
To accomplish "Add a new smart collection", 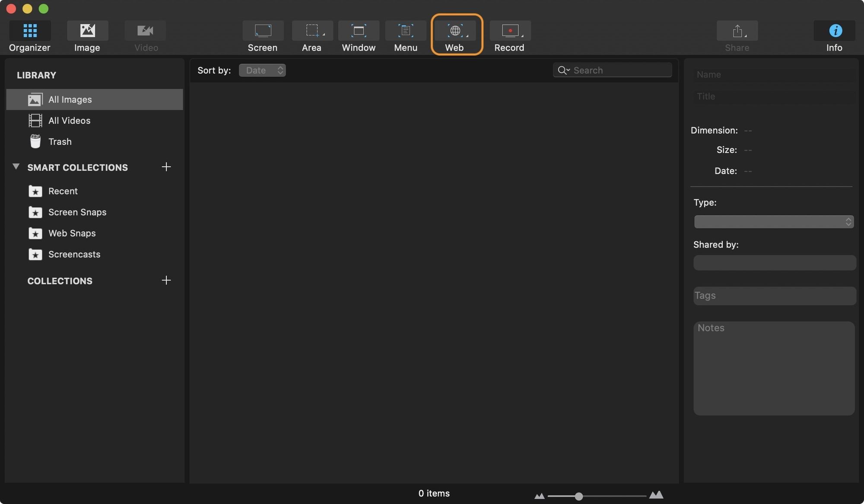I will tap(166, 167).
